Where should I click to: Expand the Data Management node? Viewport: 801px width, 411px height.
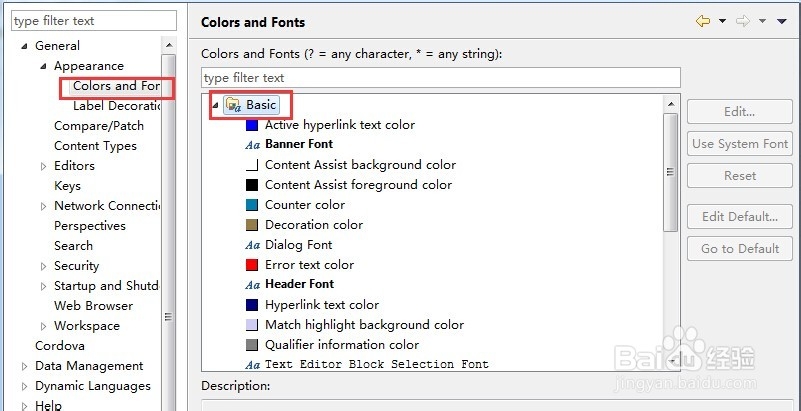click(x=25, y=366)
